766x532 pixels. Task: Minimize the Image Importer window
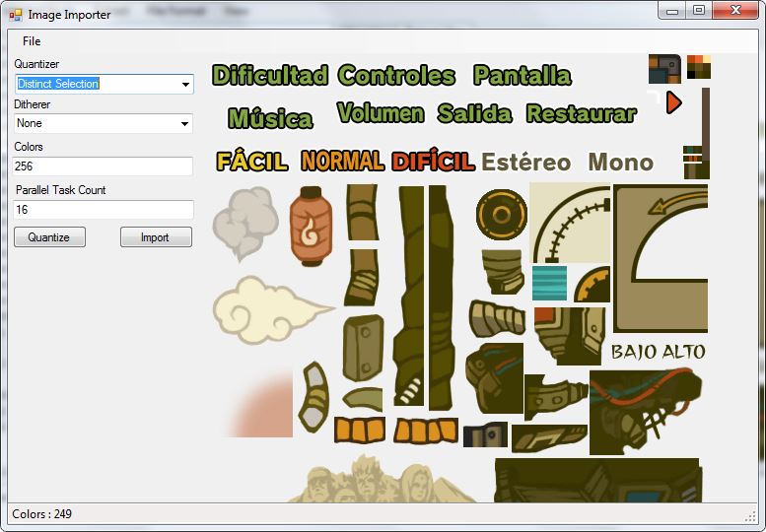coord(672,10)
